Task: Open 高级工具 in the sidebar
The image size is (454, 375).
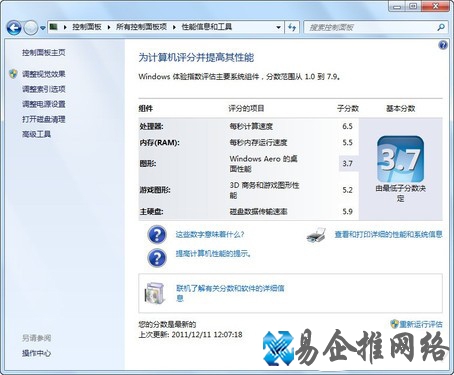Action: 36,134
